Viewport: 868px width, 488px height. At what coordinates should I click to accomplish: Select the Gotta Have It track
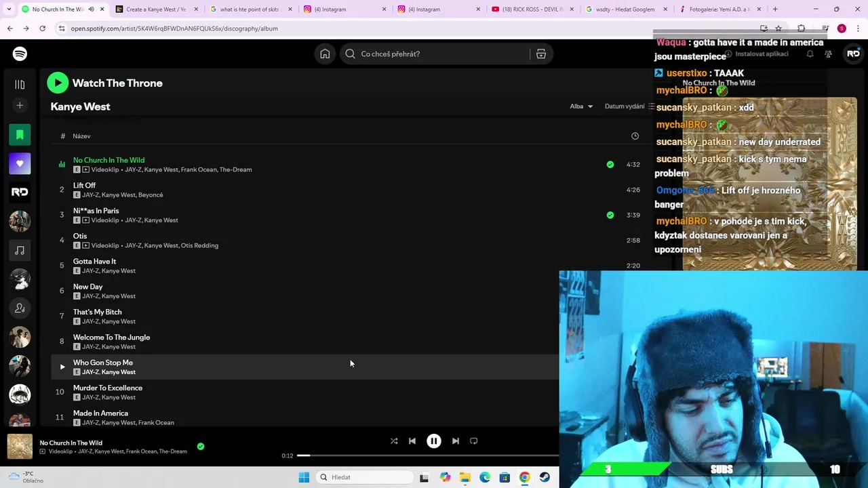coord(94,261)
